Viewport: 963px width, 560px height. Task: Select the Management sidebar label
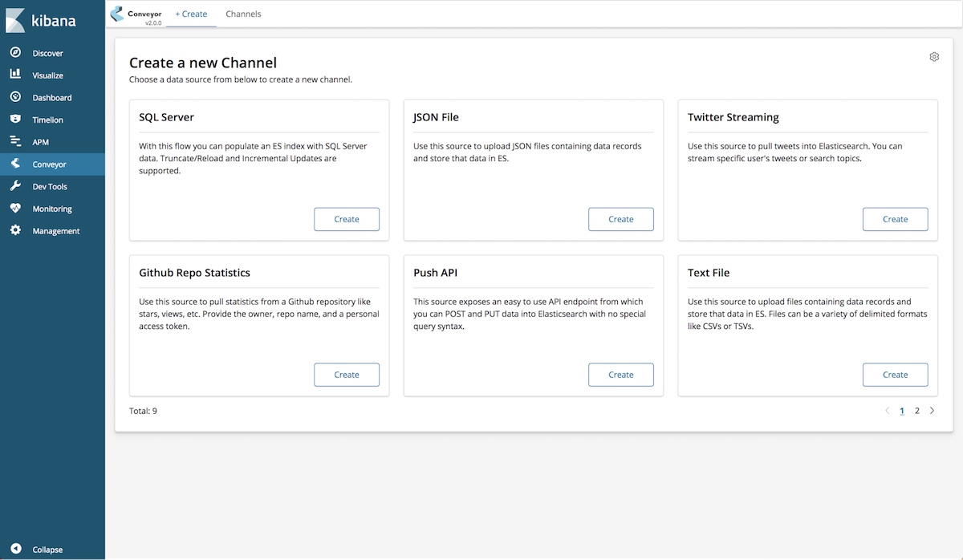[x=56, y=231]
